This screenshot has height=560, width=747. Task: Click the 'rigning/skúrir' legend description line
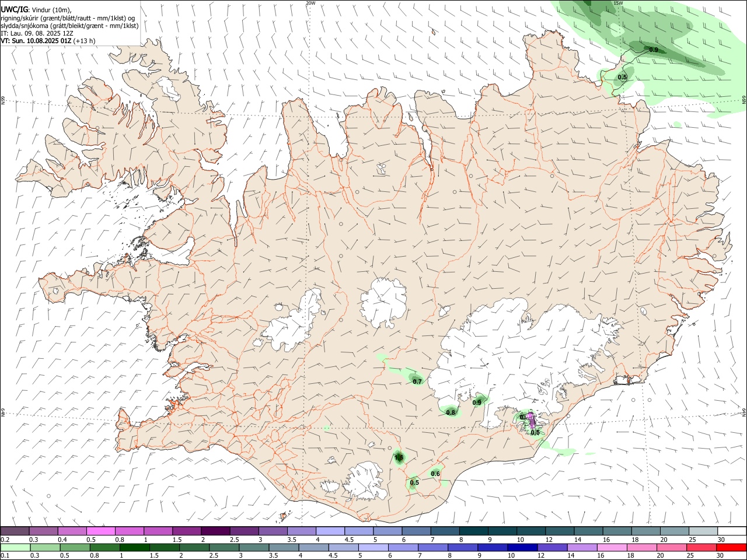(67, 18)
